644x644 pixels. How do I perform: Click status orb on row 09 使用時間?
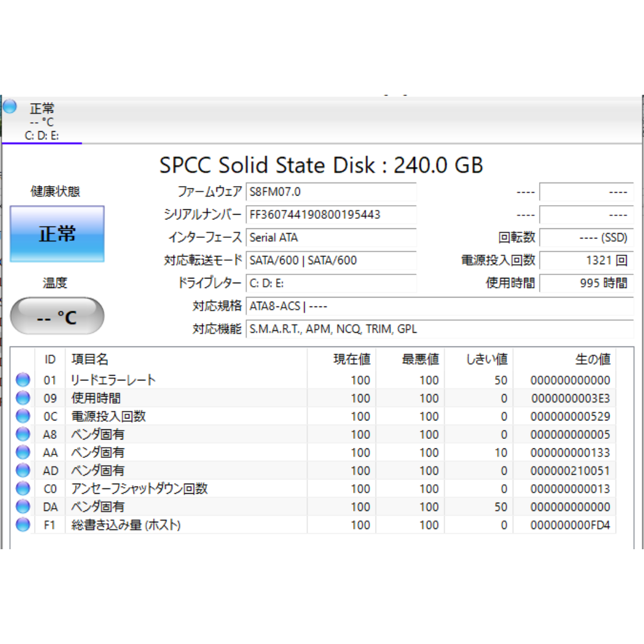(23, 398)
